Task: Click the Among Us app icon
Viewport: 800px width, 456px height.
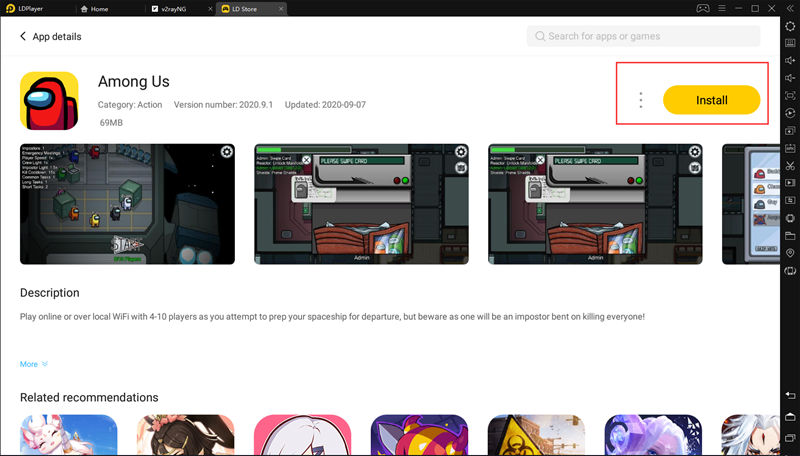Action: pyautogui.click(x=49, y=100)
